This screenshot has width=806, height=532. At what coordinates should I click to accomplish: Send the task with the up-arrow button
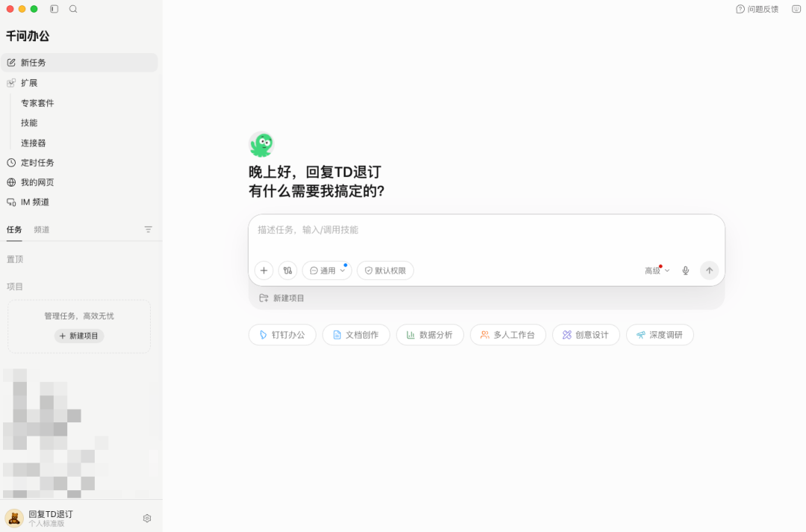coord(710,270)
